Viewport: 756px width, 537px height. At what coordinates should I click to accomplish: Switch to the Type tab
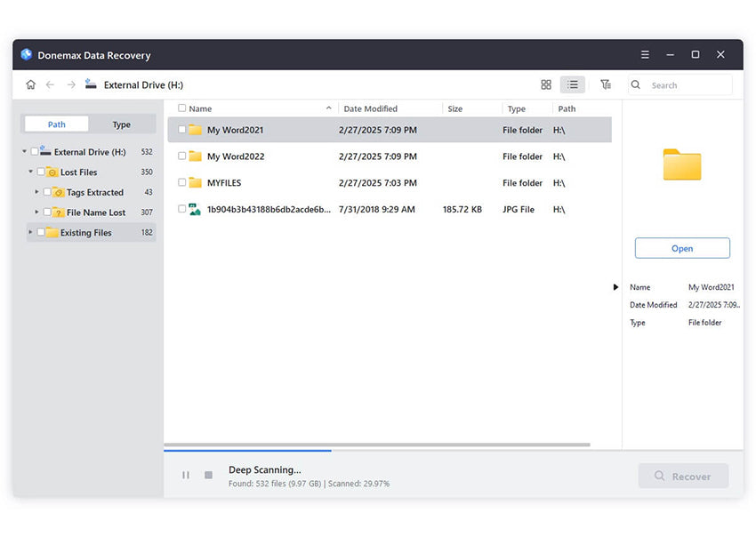(122, 124)
